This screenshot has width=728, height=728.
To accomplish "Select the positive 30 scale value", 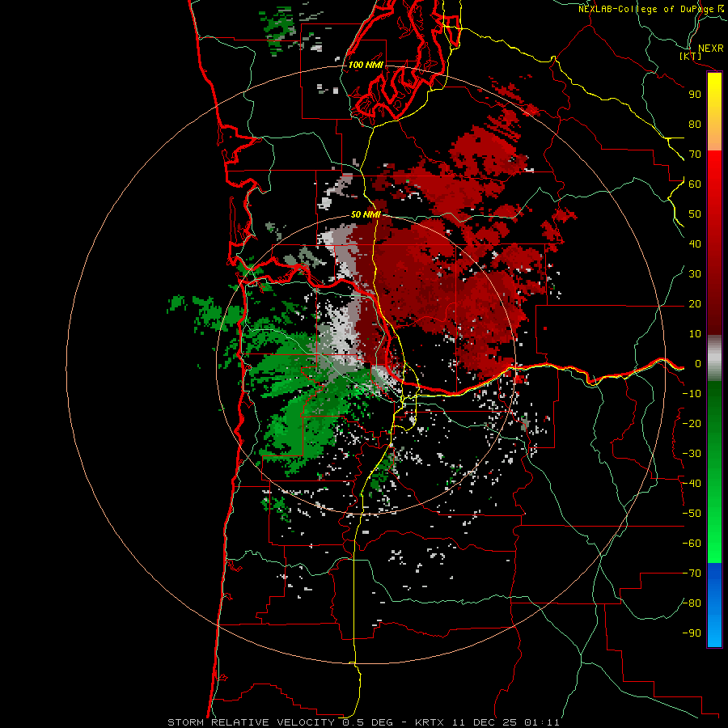I will 695,274.
